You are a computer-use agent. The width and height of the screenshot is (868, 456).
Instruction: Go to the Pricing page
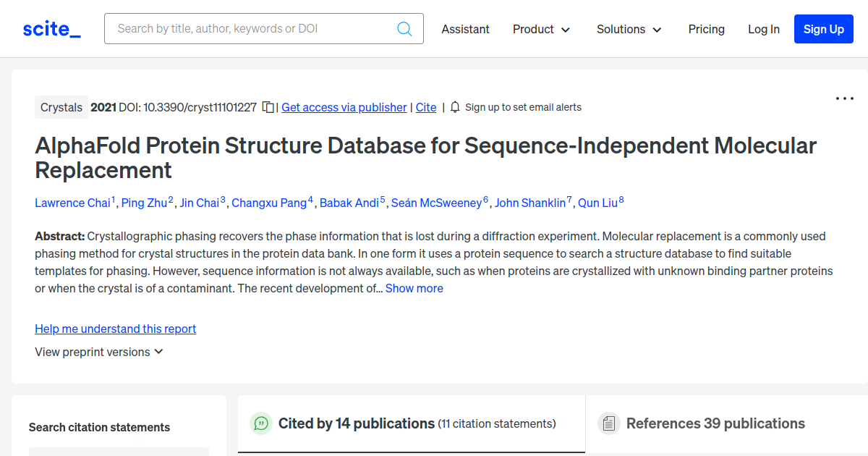(x=706, y=29)
